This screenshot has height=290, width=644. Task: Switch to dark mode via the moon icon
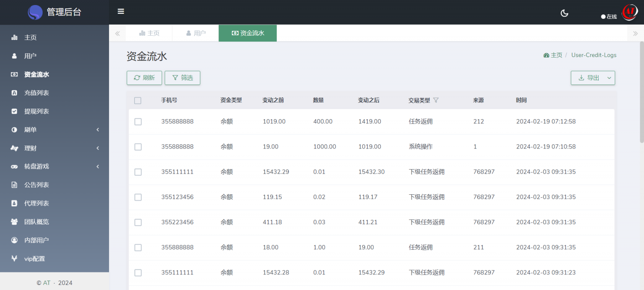click(564, 13)
